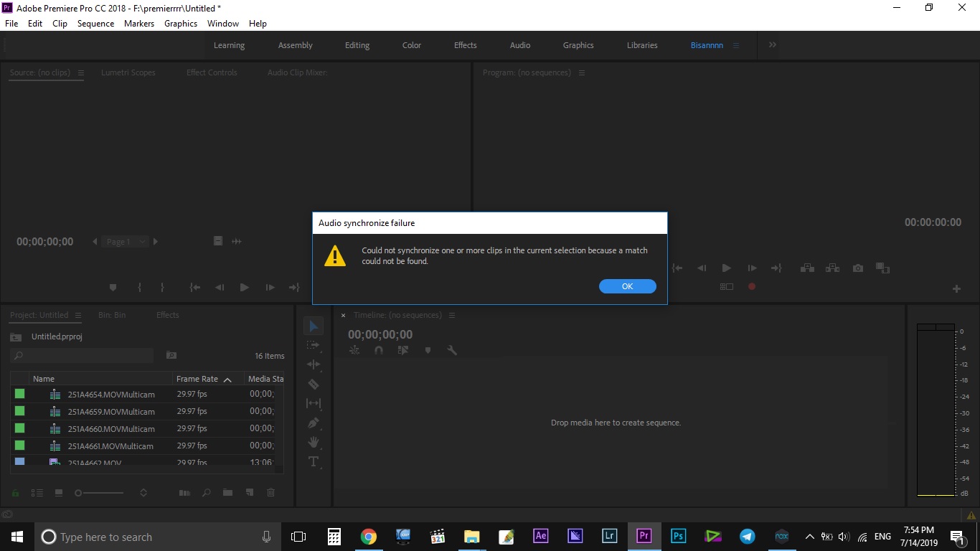The height and width of the screenshot is (551, 980).
Task: Open Bisannnn workspace menu
Action: [735, 45]
